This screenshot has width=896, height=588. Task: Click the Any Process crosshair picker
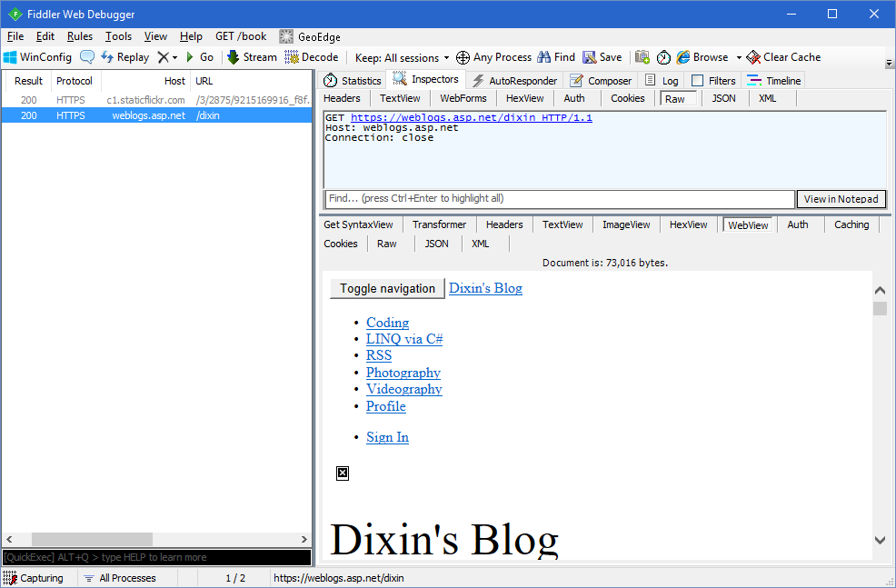(x=493, y=57)
